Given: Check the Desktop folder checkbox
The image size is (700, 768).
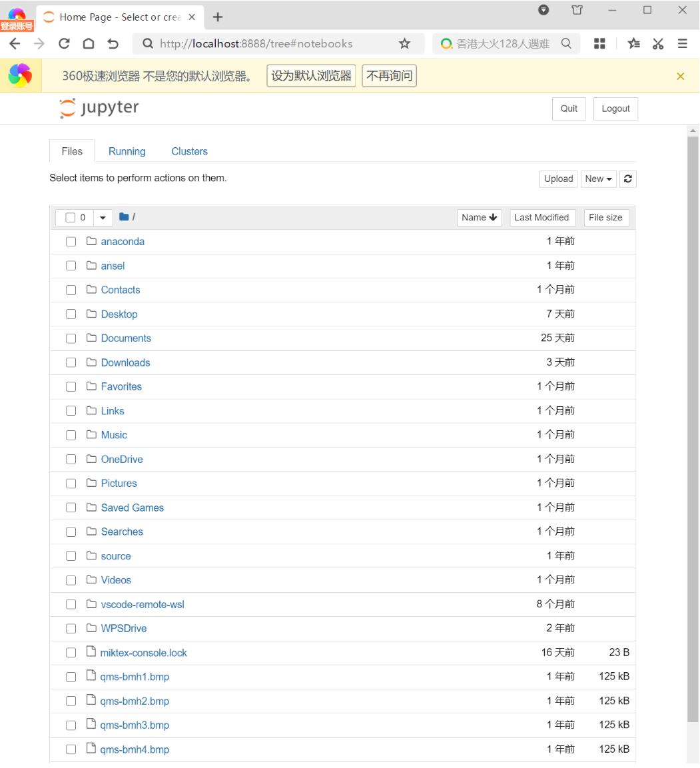Looking at the screenshot, I should coord(71,314).
